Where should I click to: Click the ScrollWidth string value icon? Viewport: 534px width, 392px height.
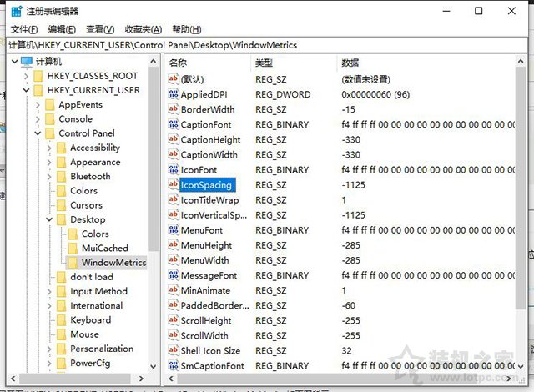coord(174,335)
